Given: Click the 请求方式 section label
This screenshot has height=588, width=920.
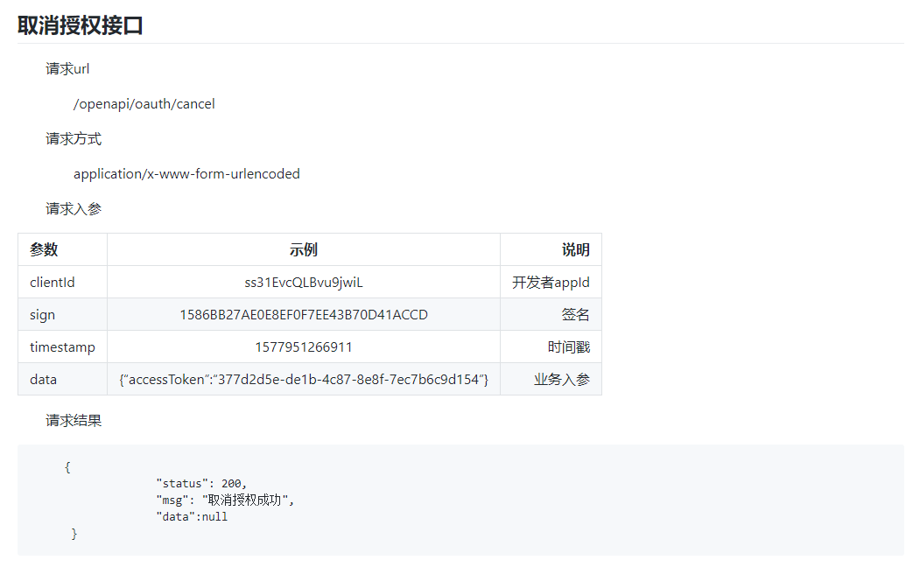Looking at the screenshot, I should click(73, 138).
